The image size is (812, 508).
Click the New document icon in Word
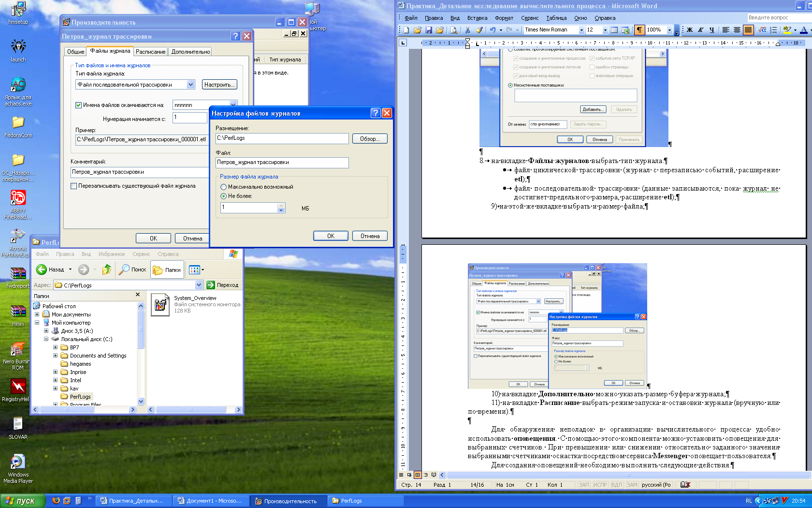406,30
